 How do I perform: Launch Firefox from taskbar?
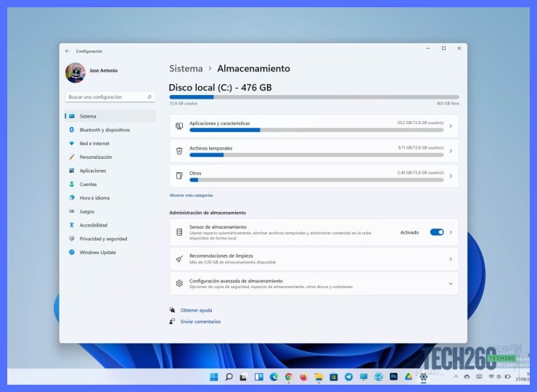pos(304,377)
